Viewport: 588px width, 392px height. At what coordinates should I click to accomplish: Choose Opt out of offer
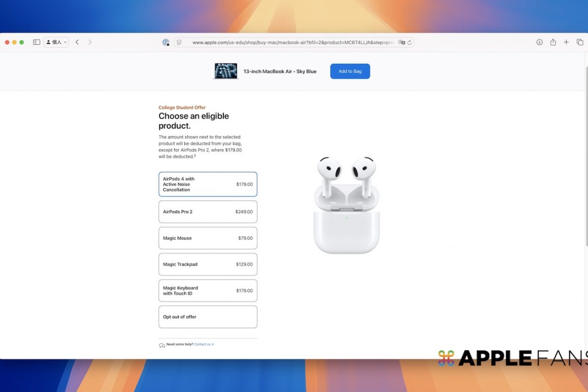(x=208, y=317)
